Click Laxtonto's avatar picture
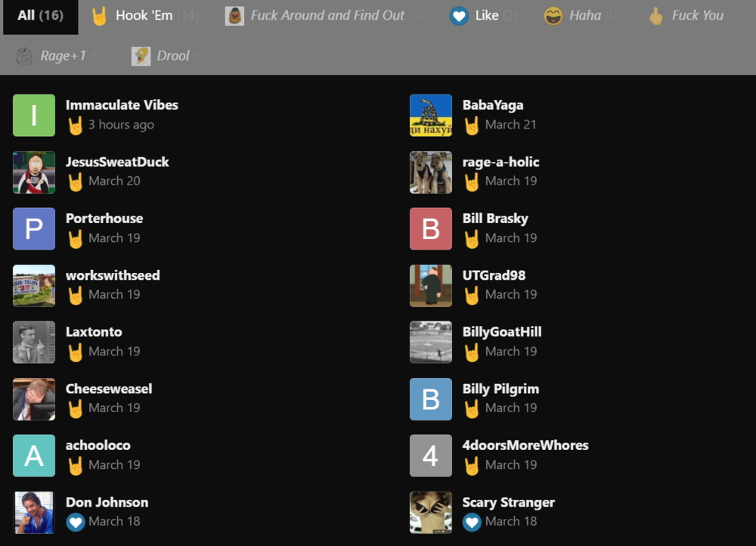 (x=33, y=342)
